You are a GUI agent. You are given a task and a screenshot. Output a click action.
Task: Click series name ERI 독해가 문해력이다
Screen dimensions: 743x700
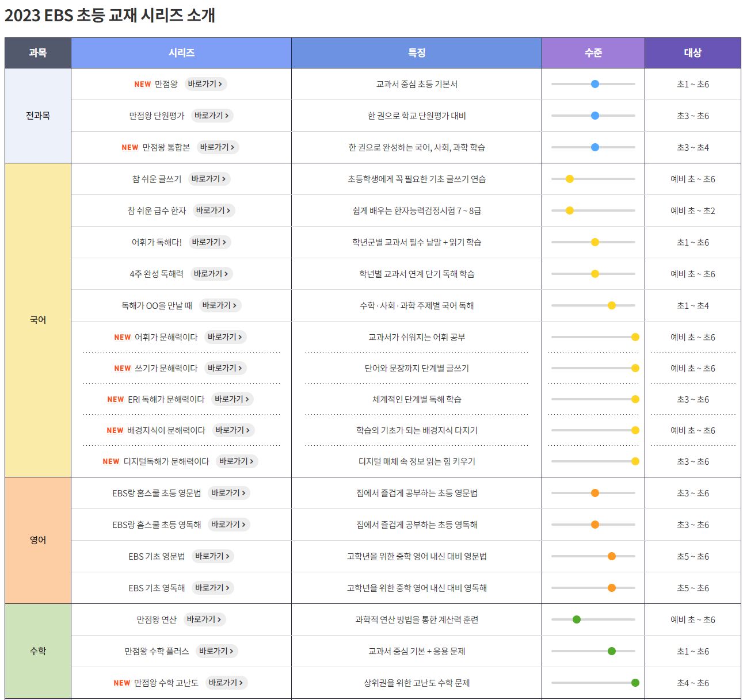pos(166,399)
